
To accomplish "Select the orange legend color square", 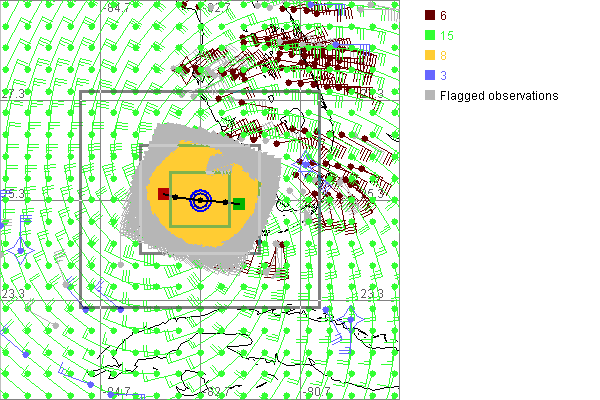I will [429, 56].
